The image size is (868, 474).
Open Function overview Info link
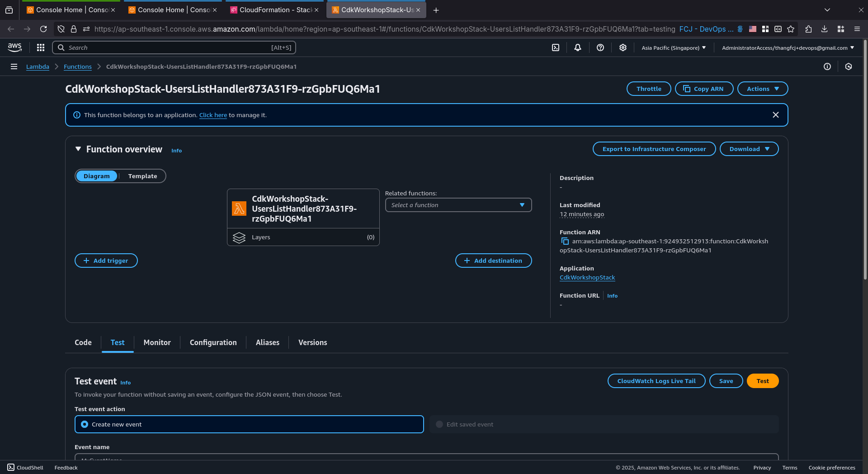click(x=177, y=151)
